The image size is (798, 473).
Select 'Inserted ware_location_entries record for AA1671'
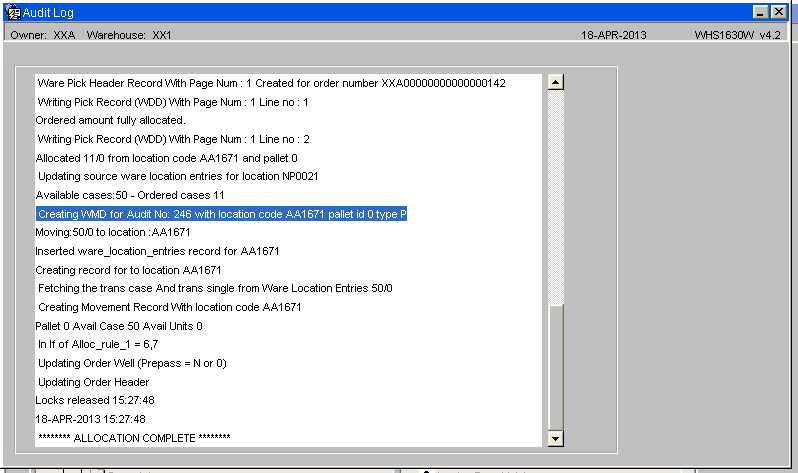pyautogui.click(x=157, y=252)
